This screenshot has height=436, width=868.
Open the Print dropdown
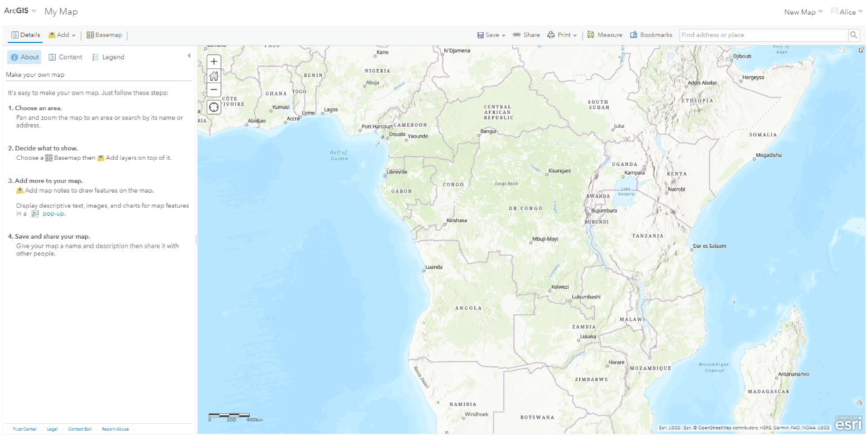[x=562, y=35]
